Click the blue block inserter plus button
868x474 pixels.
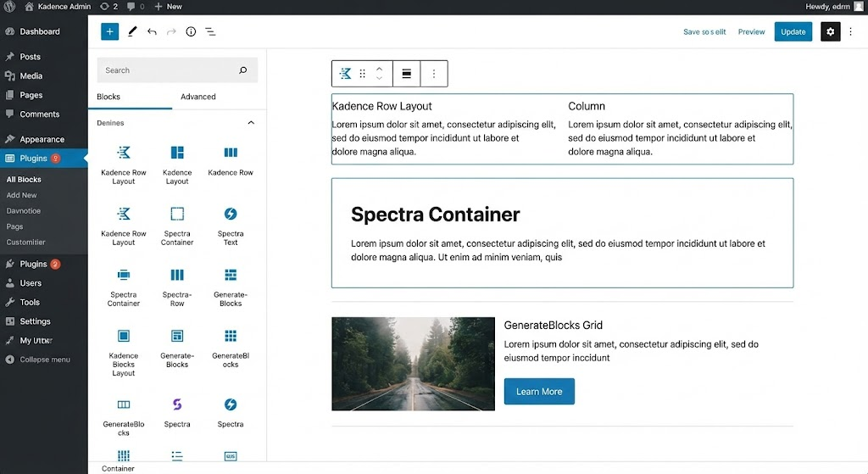[x=109, y=31]
